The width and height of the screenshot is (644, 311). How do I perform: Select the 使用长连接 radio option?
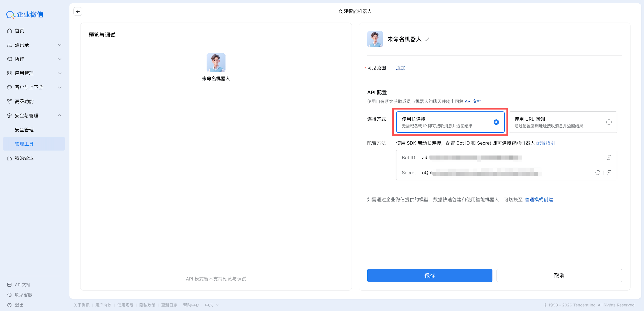click(x=496, y=122)
